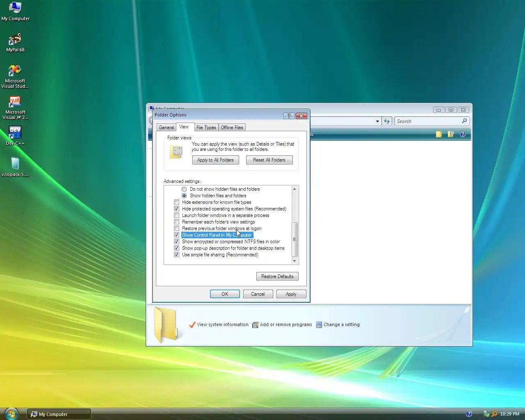Click the Start orb button
The image size is (525, 420).
(x=11, y=413)
